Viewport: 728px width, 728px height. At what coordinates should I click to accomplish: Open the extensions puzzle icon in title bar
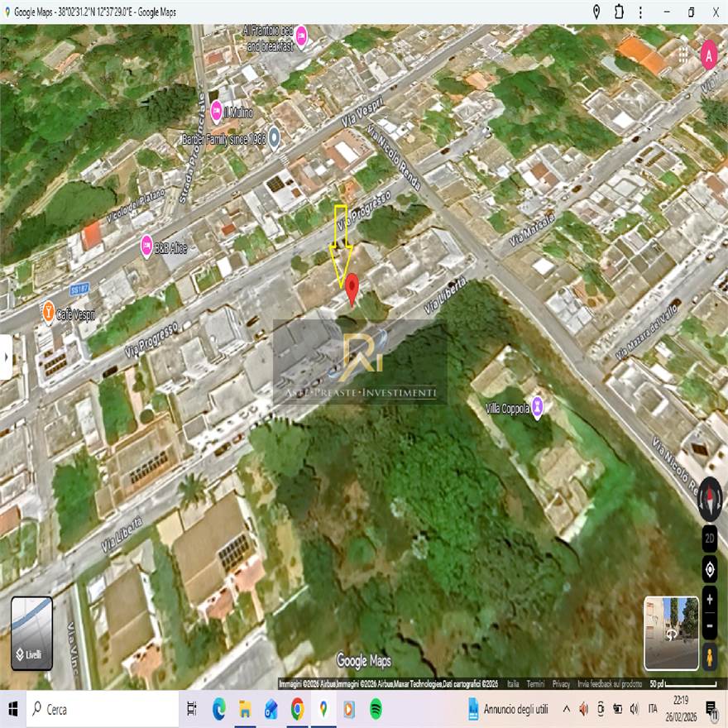pos(619,12)
